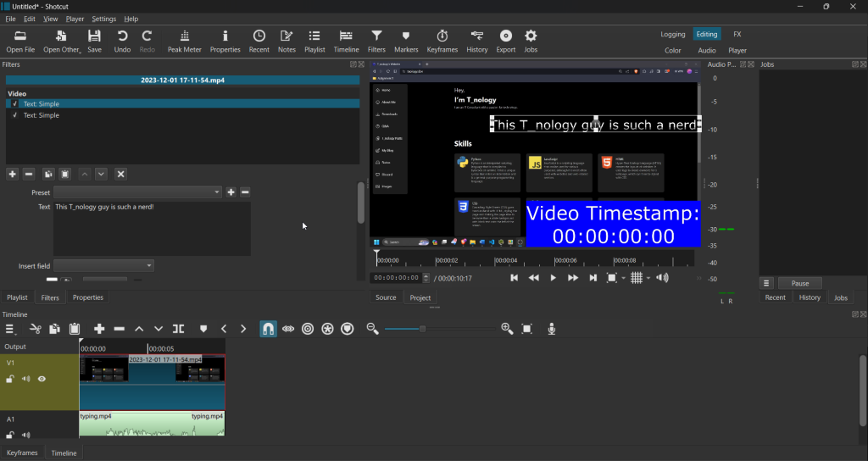Screen dimensions: 868x461
Task: Uncheck the selected Text: Simple filter
Action: pos(15,103)
